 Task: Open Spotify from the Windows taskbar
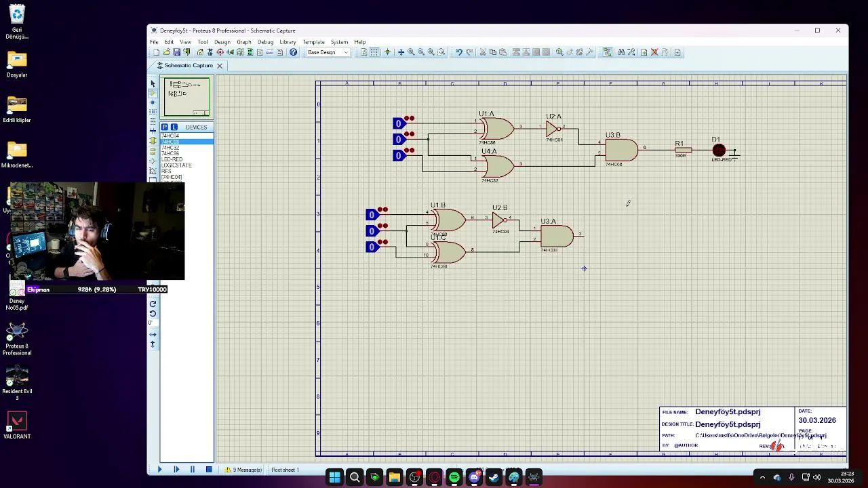point(454,478)
